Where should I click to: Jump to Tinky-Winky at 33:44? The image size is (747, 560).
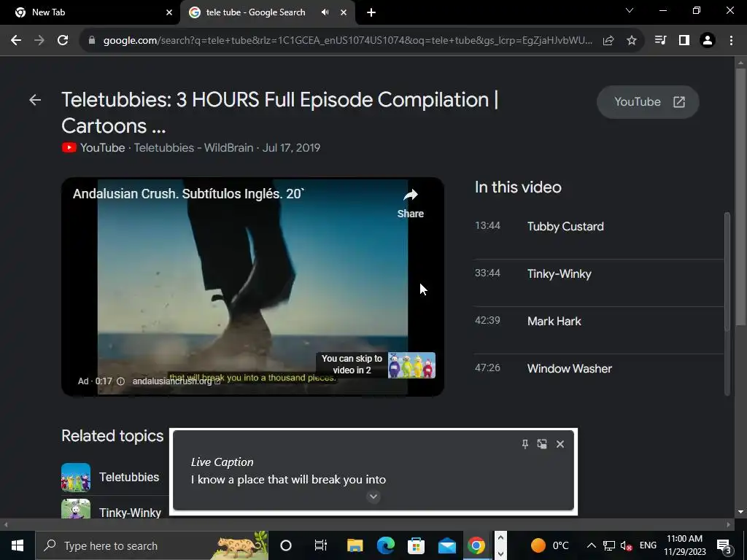[x=599, y=274]
